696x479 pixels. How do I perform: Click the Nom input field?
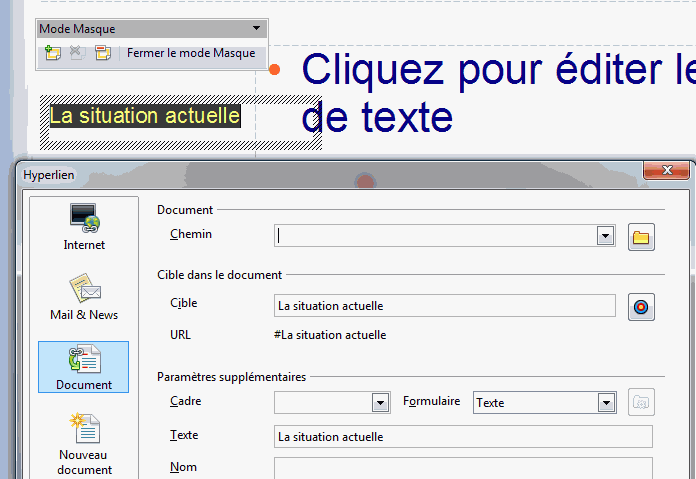pyautogui.click(x=463, y=468)
